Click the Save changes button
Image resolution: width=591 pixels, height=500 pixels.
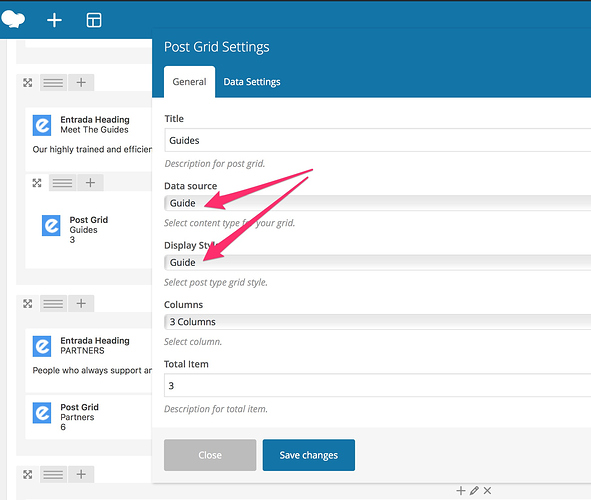click(309, 455)
